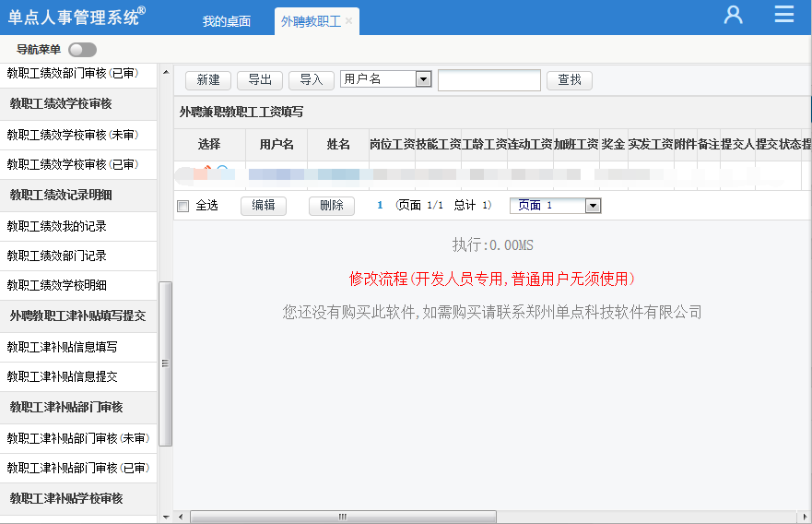
Task: Click the 新建 button
Action: [x=208, y=80]
